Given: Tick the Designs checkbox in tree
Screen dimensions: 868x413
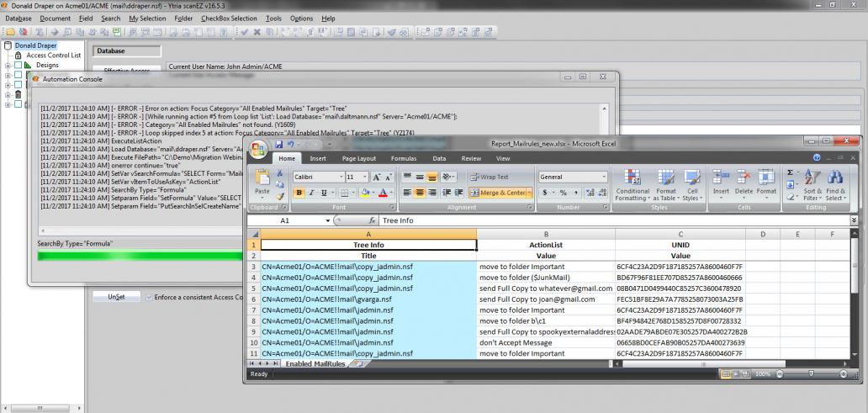Looking at the screenshot, I should pos(19,66).
